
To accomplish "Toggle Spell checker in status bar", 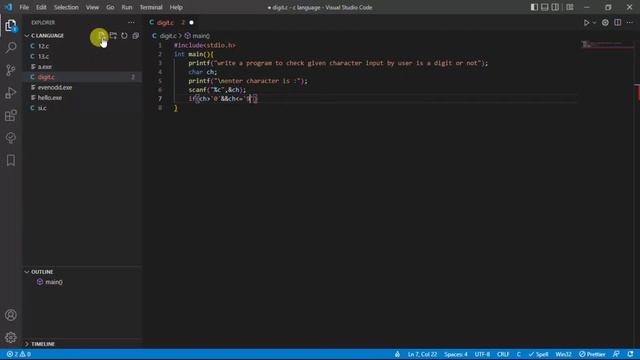I will tap(538, 354).
